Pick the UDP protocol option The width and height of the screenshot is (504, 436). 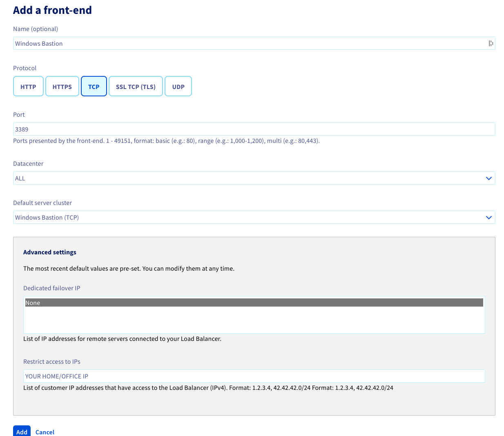178,87
